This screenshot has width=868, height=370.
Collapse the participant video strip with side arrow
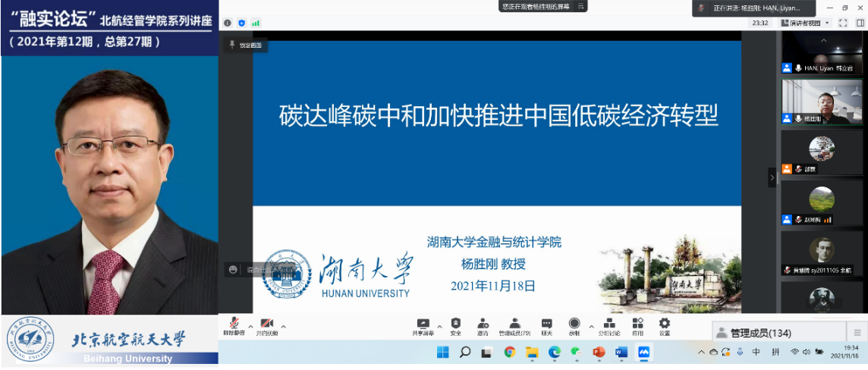coord(772,177)
